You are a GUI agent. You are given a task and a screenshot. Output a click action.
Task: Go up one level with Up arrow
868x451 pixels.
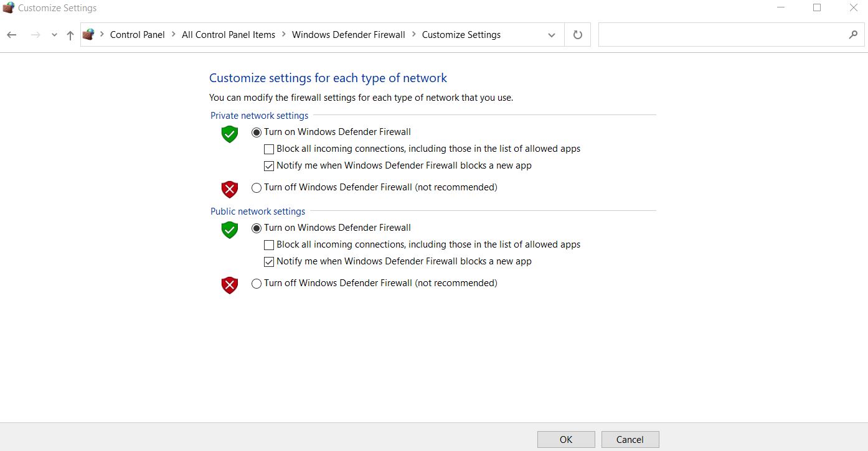[x=70, y=35]
